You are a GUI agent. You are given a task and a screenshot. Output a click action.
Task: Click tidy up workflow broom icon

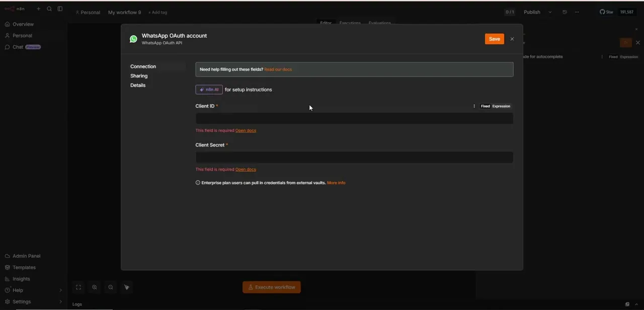click(127, 287)
